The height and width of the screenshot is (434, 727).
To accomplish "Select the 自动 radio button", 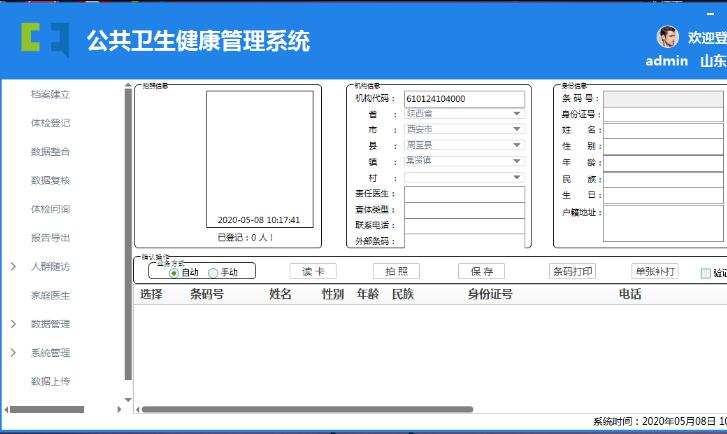I will coord(174,272).
